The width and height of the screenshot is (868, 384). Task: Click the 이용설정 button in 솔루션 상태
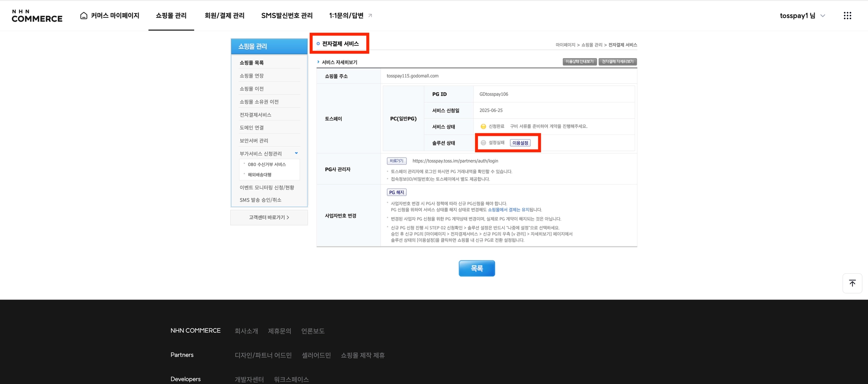click(520, 143)
